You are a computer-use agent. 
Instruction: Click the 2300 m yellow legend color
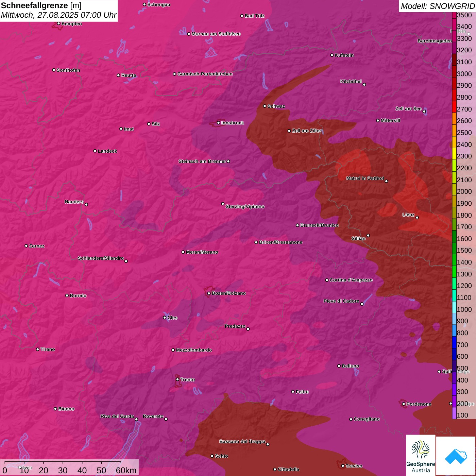(454, 154)
